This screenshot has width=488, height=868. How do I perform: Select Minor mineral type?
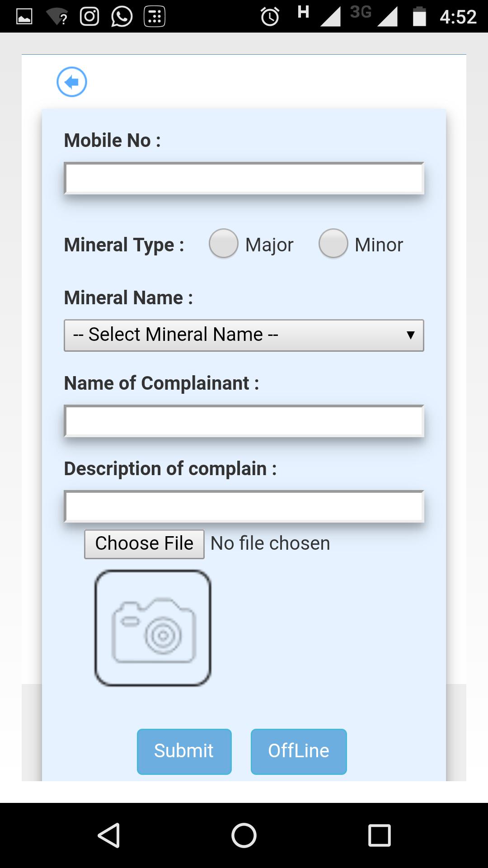(333, 244)
